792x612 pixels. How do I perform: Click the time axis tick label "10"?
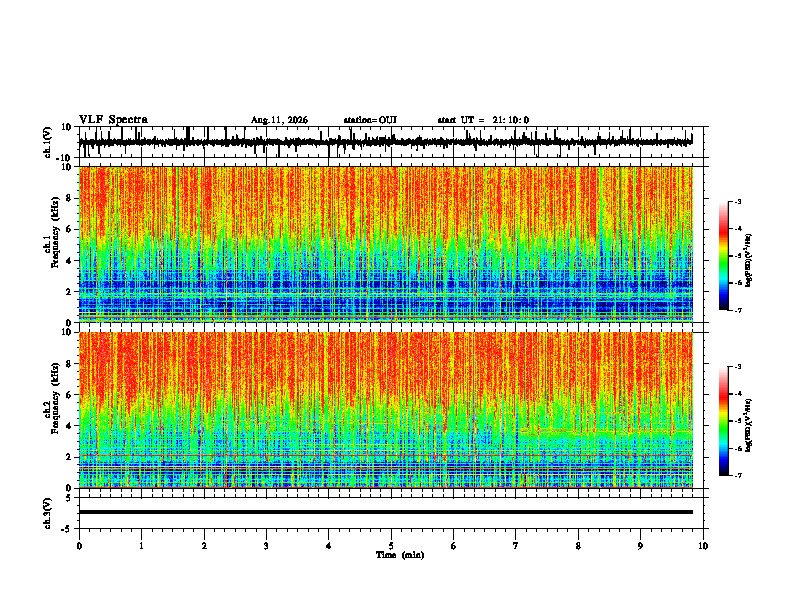coord(703,546)
